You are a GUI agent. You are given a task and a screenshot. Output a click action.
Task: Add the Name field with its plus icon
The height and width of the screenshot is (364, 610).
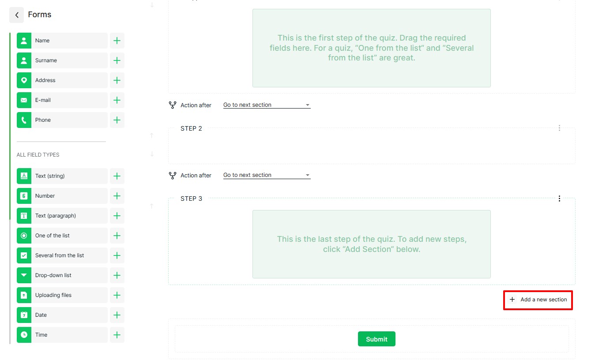tap(117, 41)
